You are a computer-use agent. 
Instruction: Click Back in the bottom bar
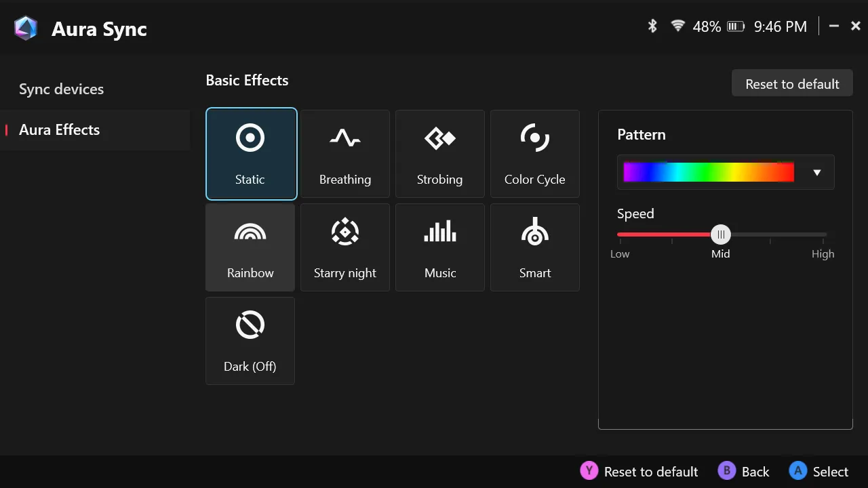pos(745,472)
